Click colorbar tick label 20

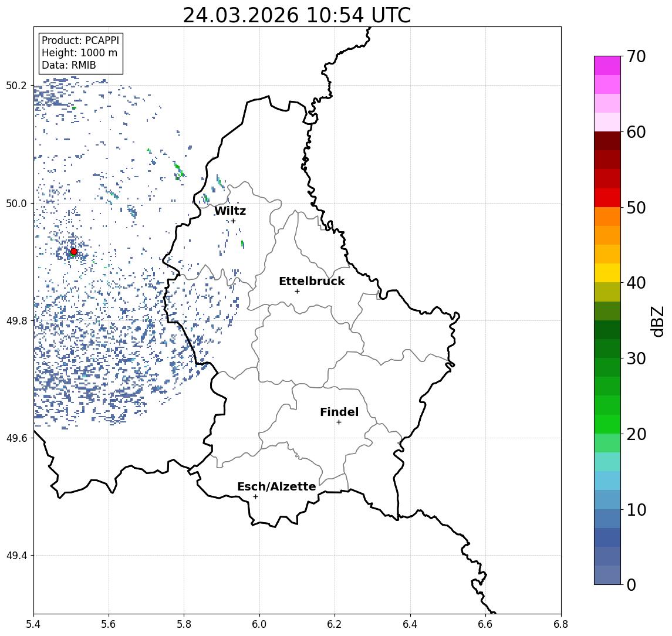636,434
